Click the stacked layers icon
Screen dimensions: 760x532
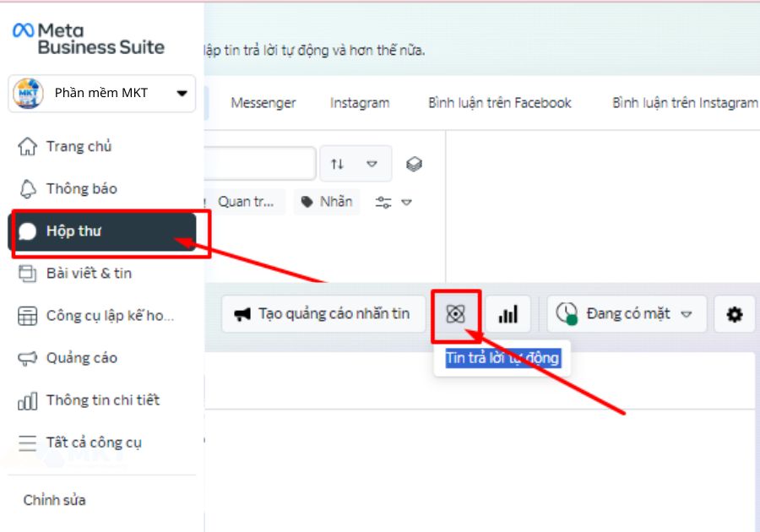click(x=414, y=164)
